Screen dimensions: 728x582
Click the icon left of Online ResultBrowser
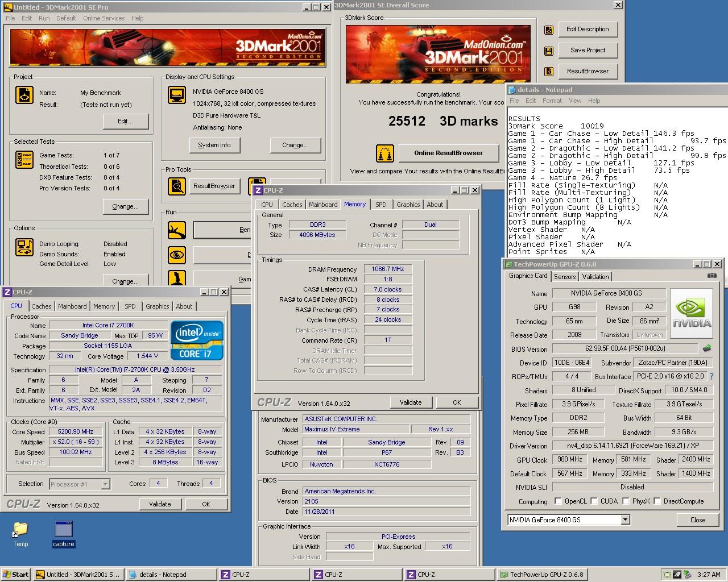[x=385, y=153]
